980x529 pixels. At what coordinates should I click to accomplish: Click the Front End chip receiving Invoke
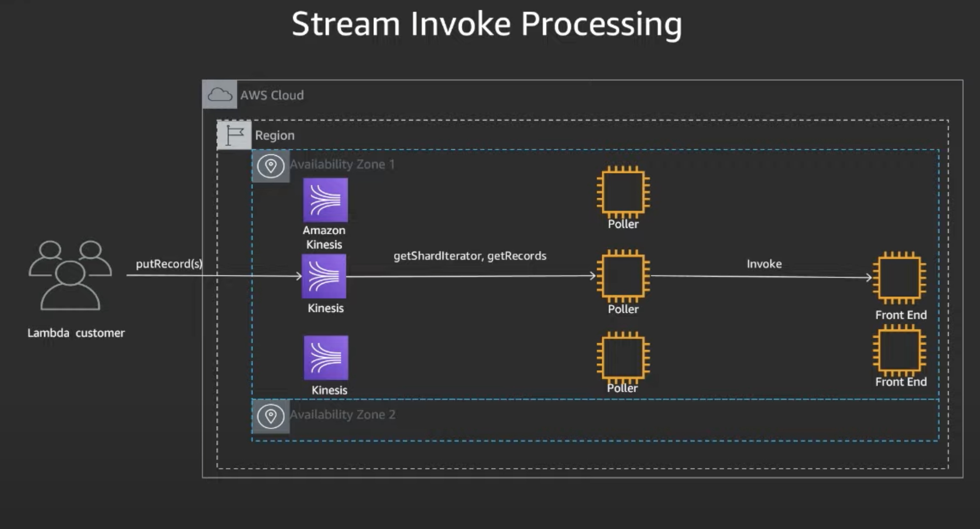click(899, 278)
